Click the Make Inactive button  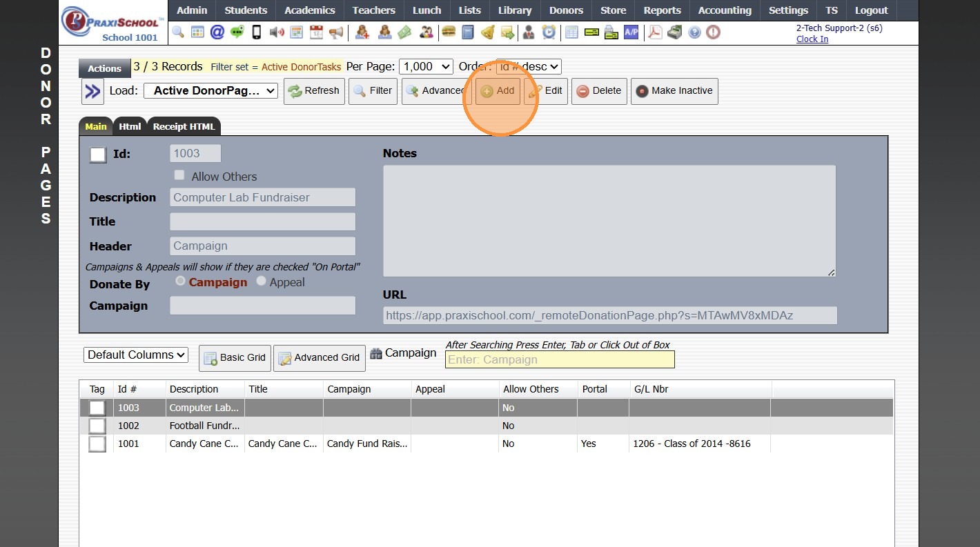674,91
